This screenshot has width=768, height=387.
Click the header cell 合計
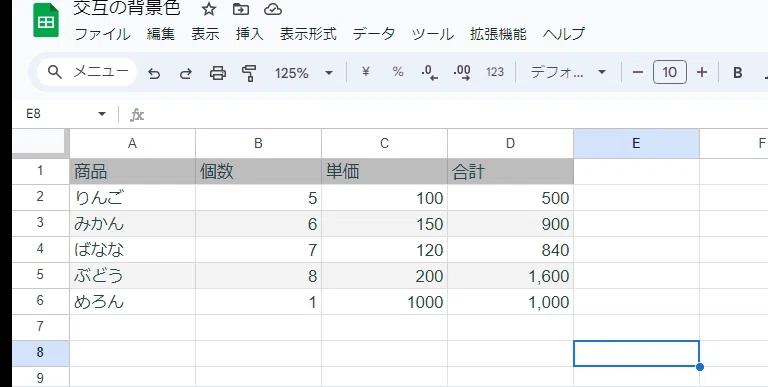click(510, 171)
